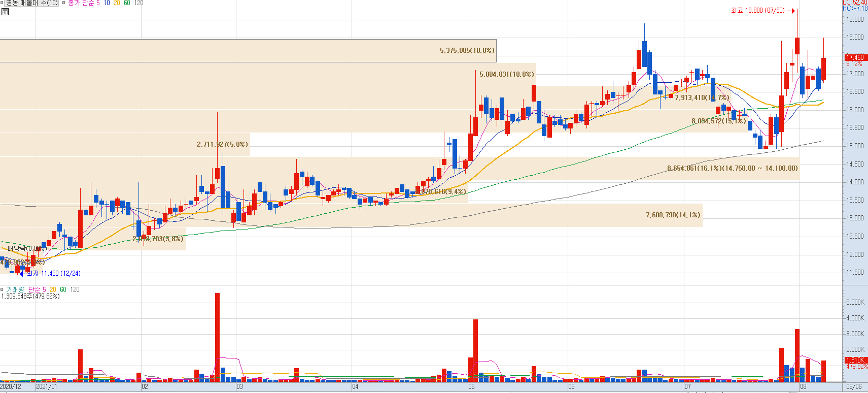Click the 5,000K volume axis label
Image resolution: width=868 pixels, height=393 pixels.
(855, 302)
